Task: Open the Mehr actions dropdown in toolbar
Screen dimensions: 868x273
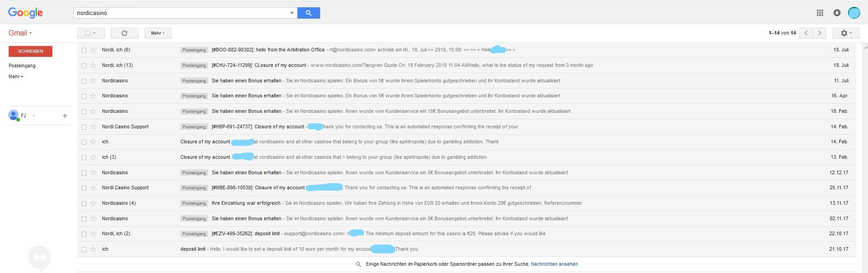Action: point(158,33)
